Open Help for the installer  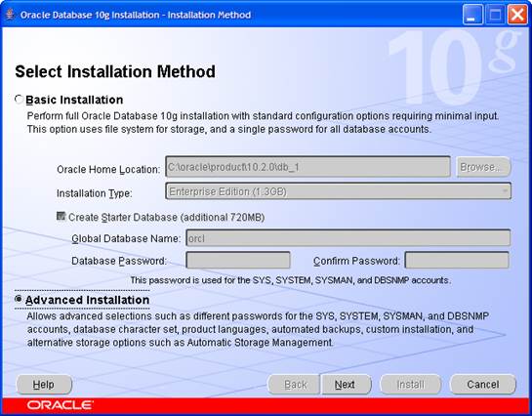coord(44,385)
